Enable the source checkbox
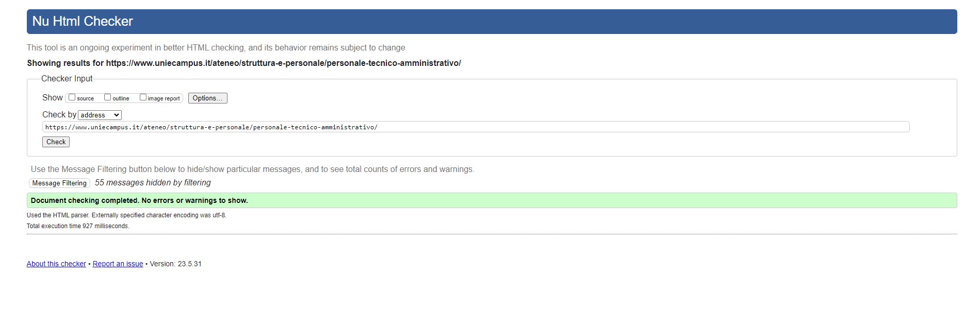This screenshot has width=980, height=309. point(72,97)
